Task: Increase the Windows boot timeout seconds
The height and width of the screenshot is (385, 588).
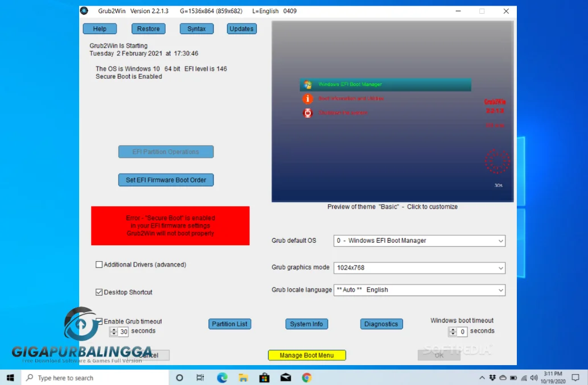Action: pos(453,329)
